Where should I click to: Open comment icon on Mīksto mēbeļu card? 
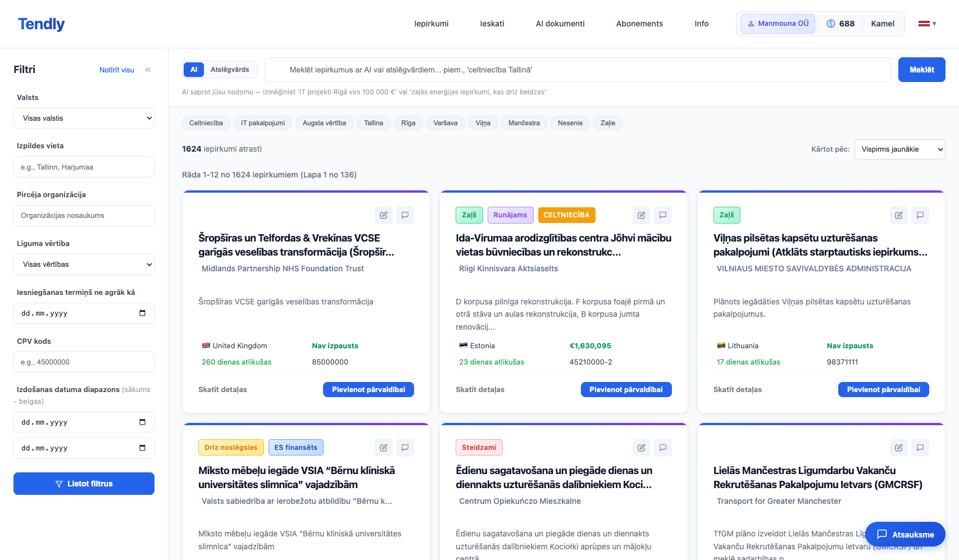click(x=405, y=448)
